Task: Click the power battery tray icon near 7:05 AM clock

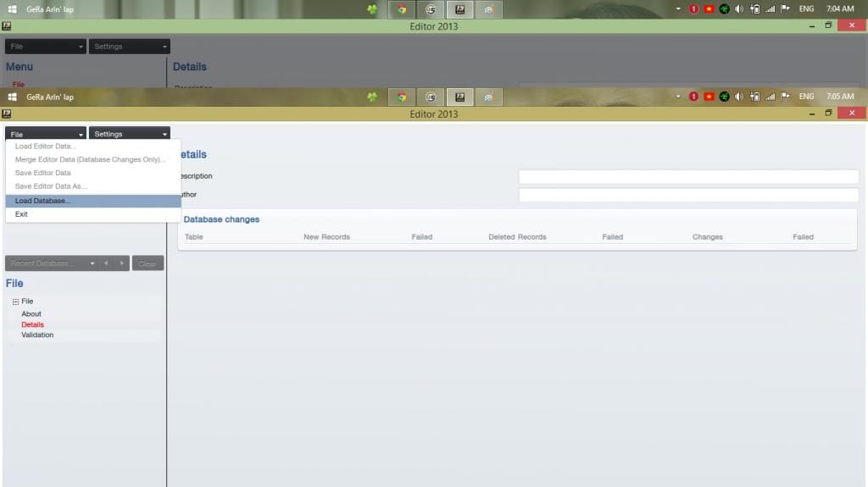Action: [x=754, y=97]
